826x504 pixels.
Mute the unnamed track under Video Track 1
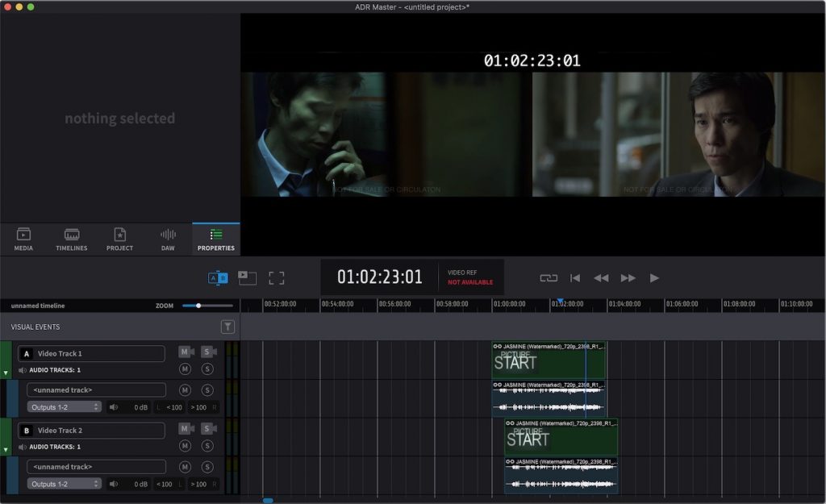pos(185,390)
